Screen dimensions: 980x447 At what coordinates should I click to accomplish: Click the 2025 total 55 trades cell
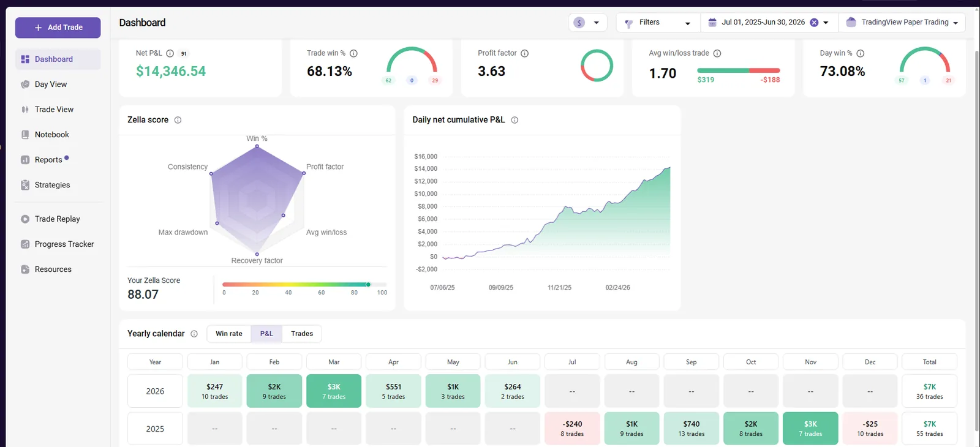930,429
